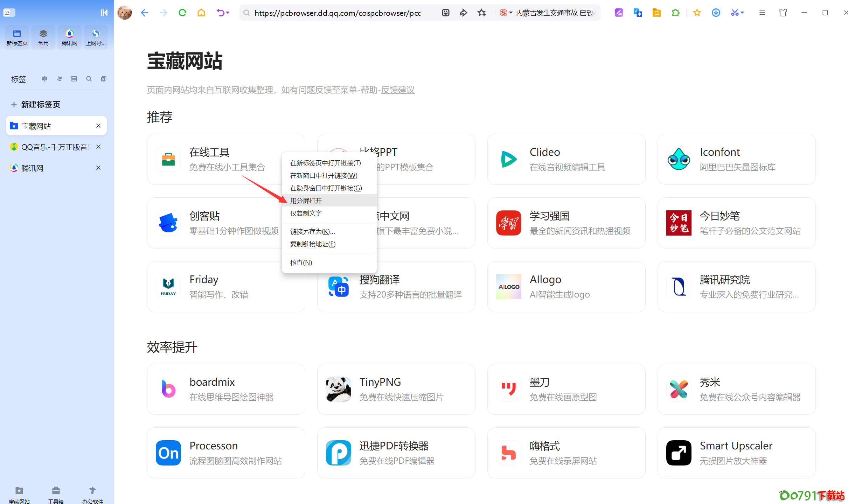Toggle vertical tab layout switch
Screen dimensions: 848x504
[x=9, y=13]
